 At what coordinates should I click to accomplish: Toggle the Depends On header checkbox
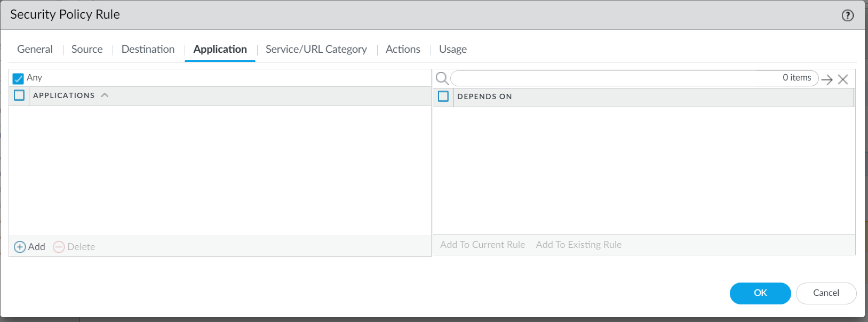(443, 96)
